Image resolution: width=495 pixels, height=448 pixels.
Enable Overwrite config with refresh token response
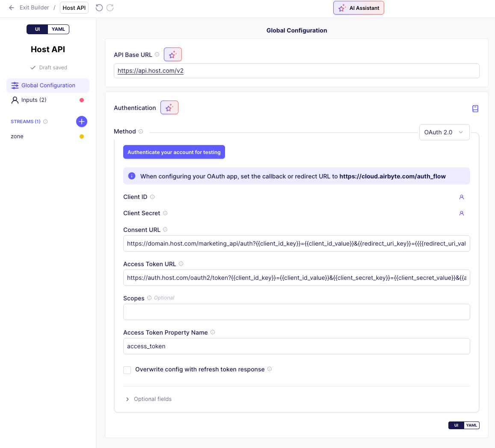[x=127, y=370]
